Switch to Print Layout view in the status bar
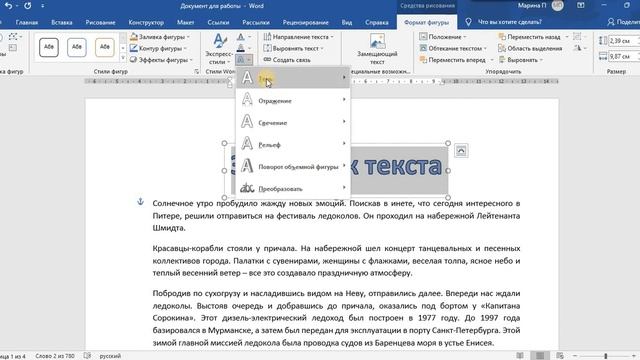The image size is (640, 360). (540, 356)
